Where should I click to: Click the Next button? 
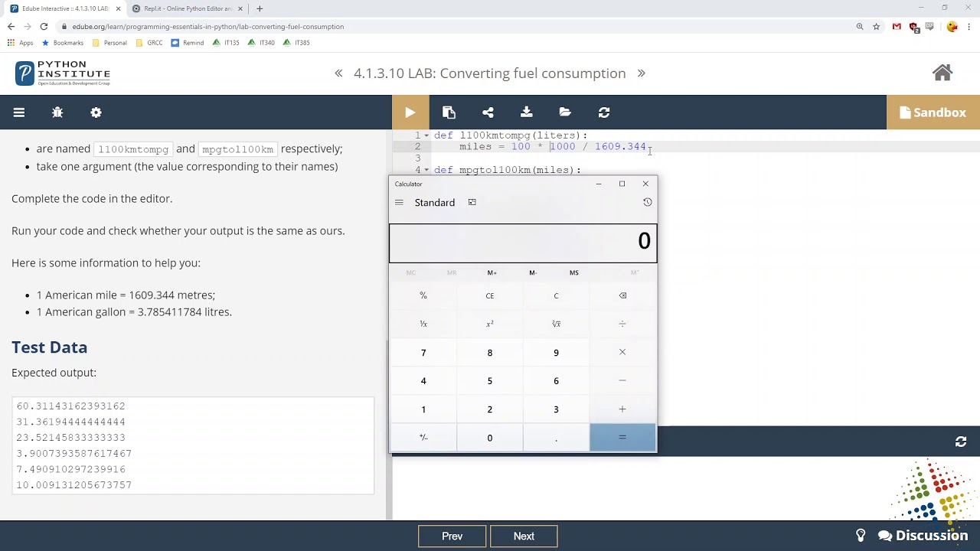point(524,536)
